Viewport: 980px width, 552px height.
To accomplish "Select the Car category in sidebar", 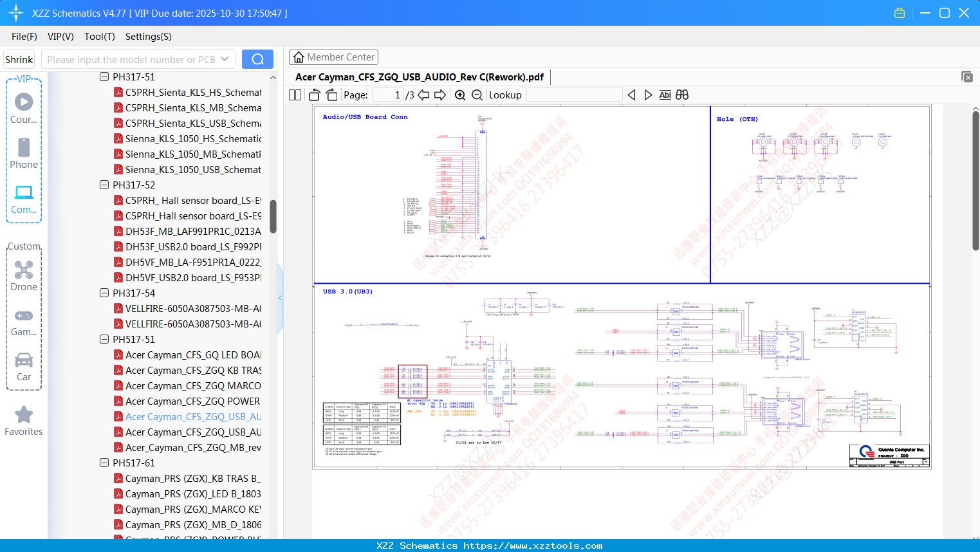I will pyautogui.click(x=24, y=367).
